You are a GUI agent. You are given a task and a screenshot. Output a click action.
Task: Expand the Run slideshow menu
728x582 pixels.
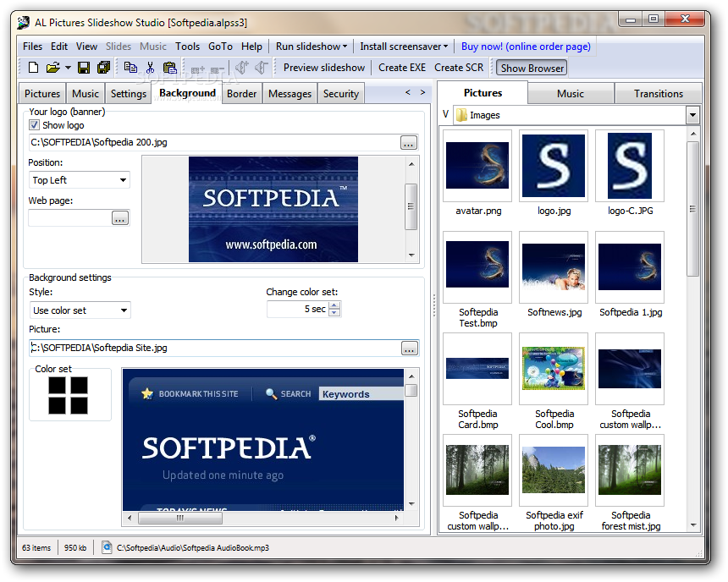point(312,47)
